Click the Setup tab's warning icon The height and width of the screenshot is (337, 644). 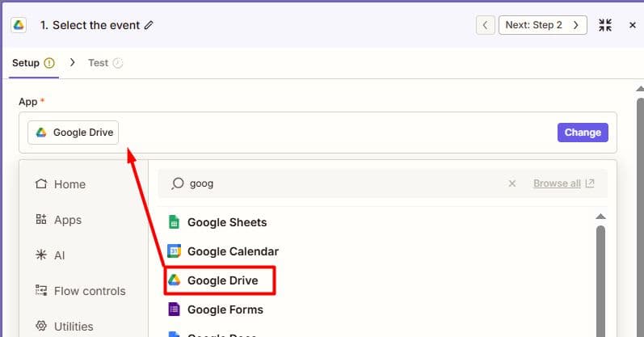(x=49, y=63)
